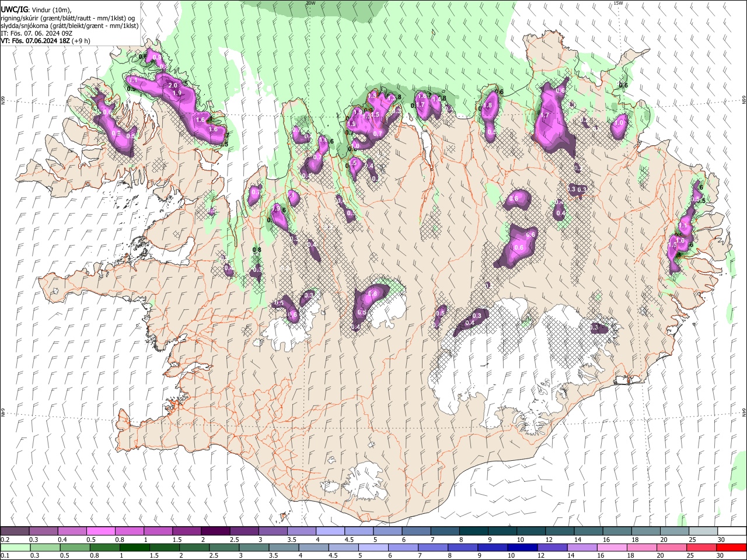
Task: Select the 8–9 blue swatch in bottom legend row
Action: pyautogui.click(x=462, y=548)
